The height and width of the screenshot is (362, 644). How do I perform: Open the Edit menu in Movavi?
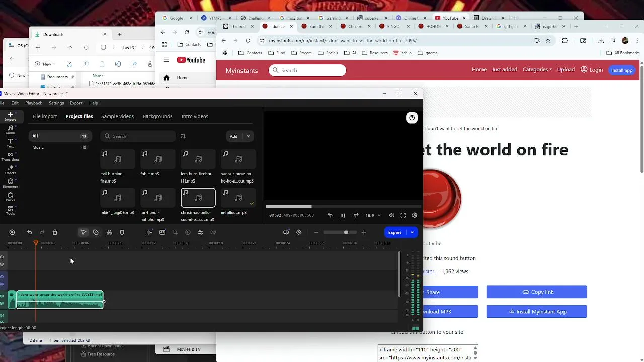15,103
